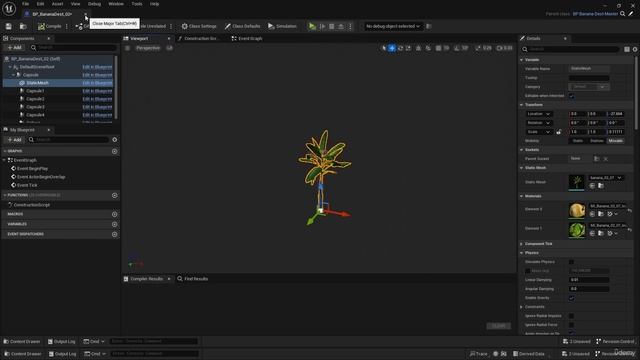640x360 pixels.
Task: Compile the blueprint
Action: pyautogui.click(x=49, y=26)
